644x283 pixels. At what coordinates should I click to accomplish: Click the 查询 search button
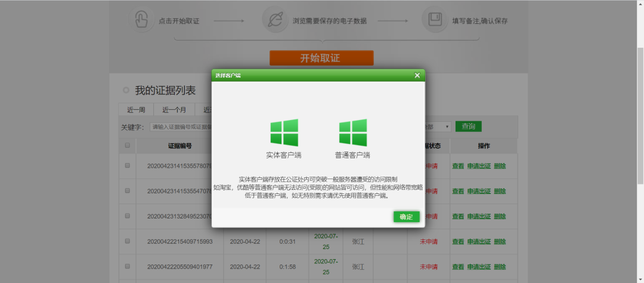coord(468,127)
